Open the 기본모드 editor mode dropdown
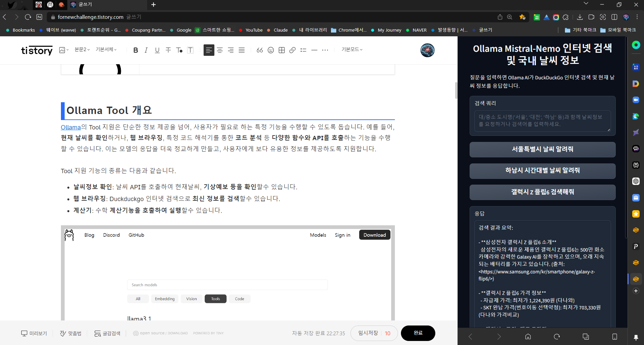This screenshot has width=644, height=345. [352, 49]
